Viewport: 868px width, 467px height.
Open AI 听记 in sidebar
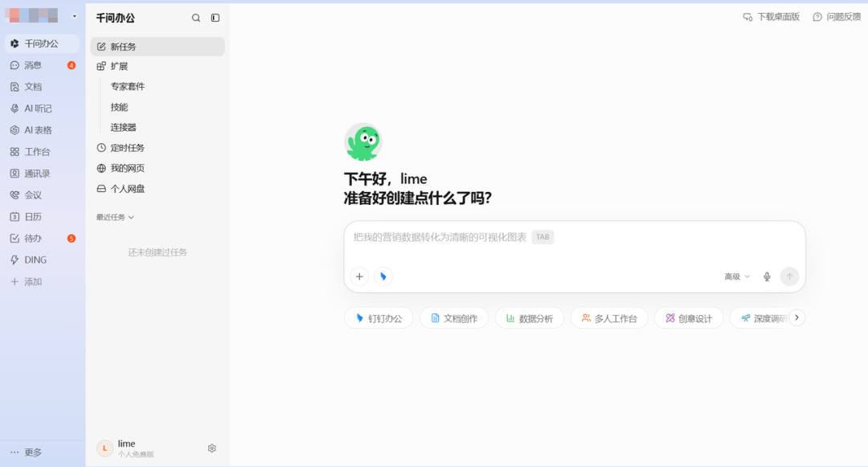[x=42, y=109]
